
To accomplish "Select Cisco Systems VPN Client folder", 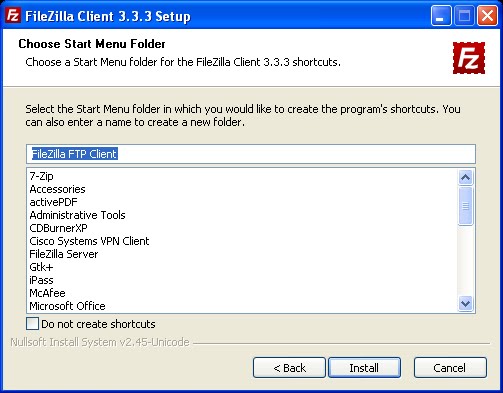I will (89, 241).
